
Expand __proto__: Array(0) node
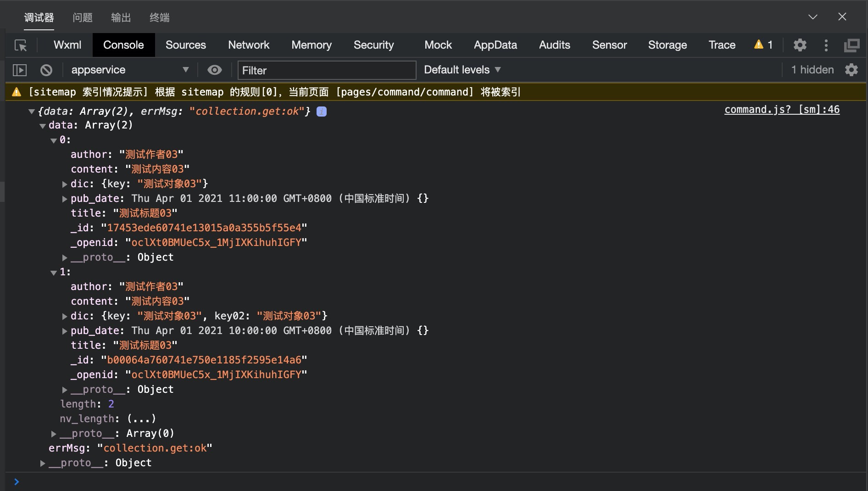click(x=54, y=434)
